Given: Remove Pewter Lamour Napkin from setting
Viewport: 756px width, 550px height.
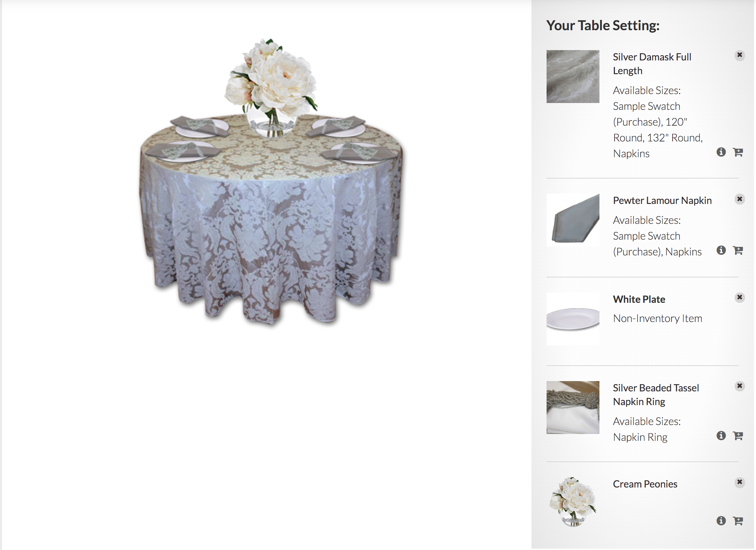Looking at the screenshot, I should pos(740,199).
